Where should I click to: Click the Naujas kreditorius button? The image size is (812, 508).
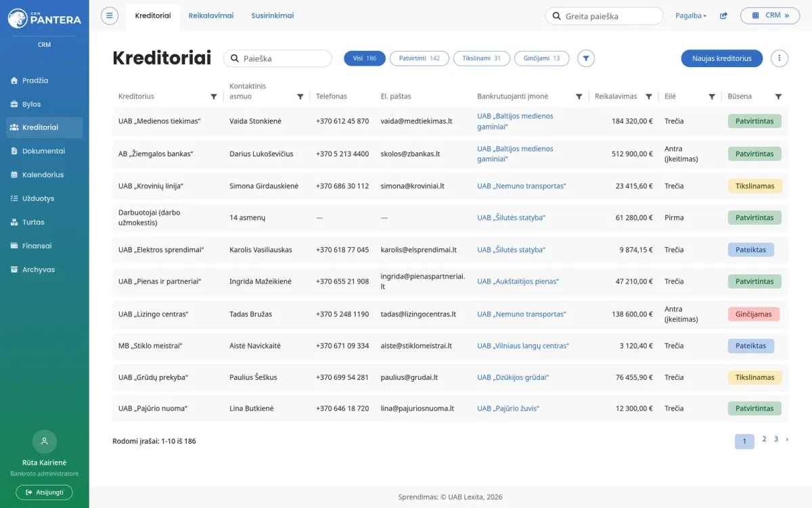(x=722, y=58)
